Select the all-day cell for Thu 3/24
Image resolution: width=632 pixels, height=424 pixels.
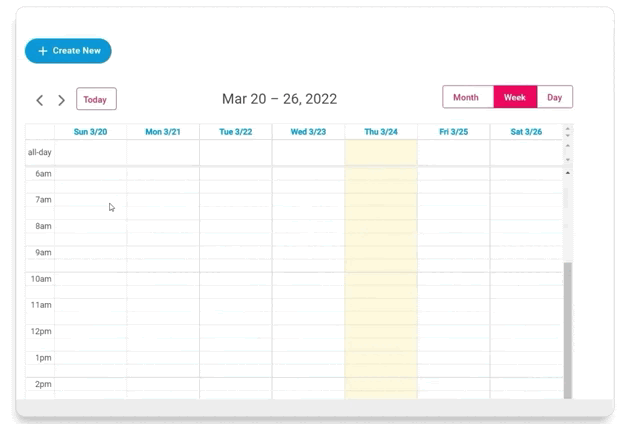[x=381, y=152]
